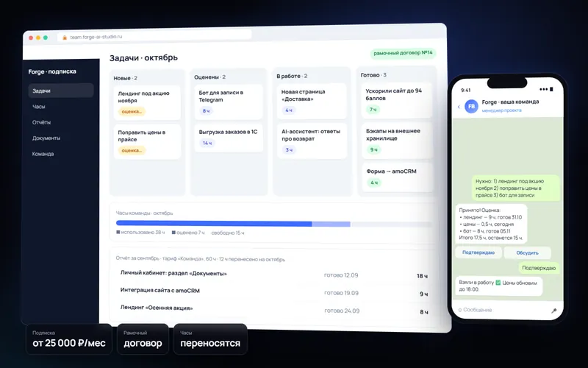Viewport: 588px width, 368px height.
Task: Click the Часы переносятся chip
Action: pyautogui.click(x=210, y=339)
